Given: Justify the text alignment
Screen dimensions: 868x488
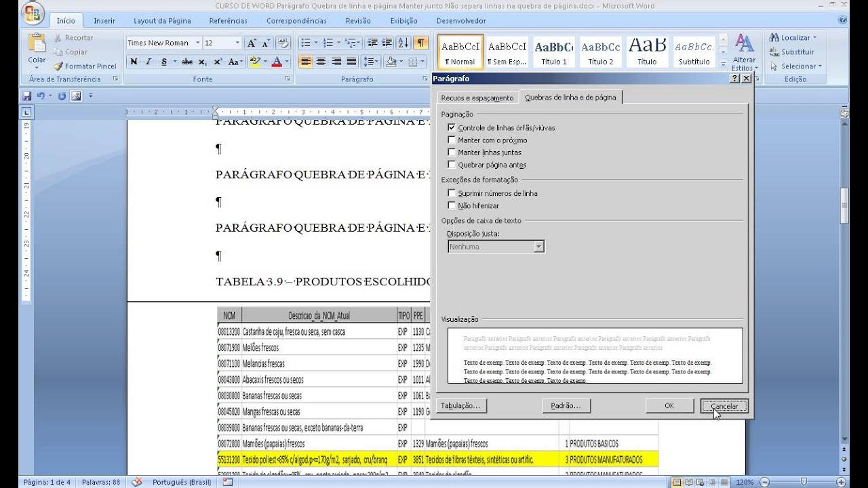Looking at the screenshot, I should click(351, 62).
